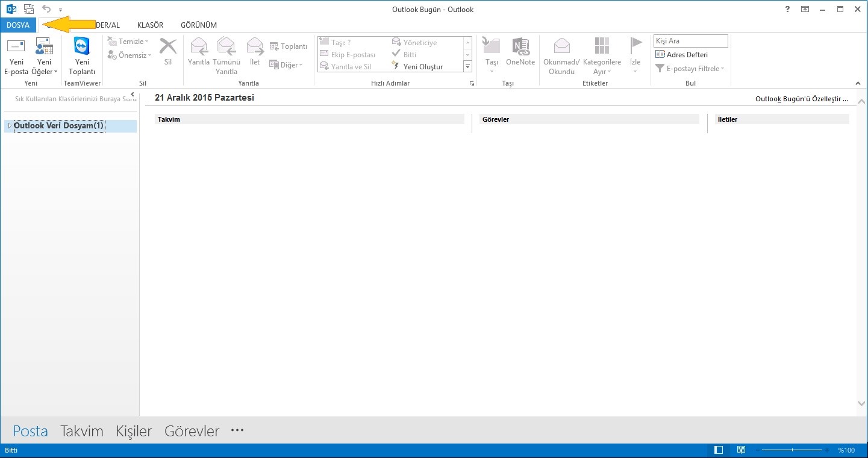Expand the Outlook Veri Dosyam(1) tree node

(9, 126)
